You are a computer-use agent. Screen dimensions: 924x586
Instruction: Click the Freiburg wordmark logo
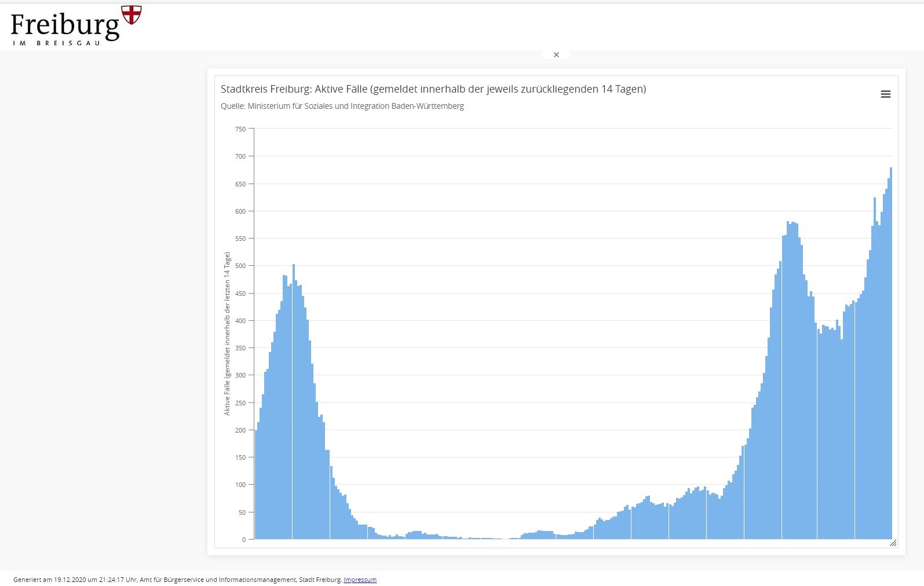click(65, 26)
